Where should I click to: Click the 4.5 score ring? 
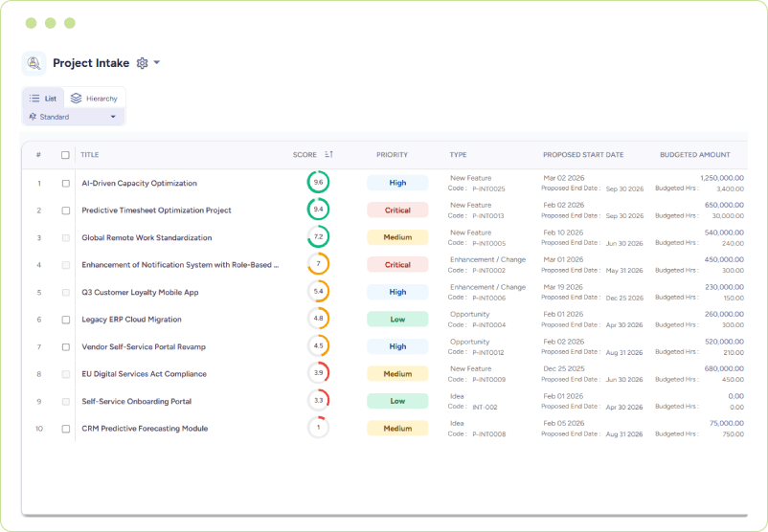click(318, 346)
